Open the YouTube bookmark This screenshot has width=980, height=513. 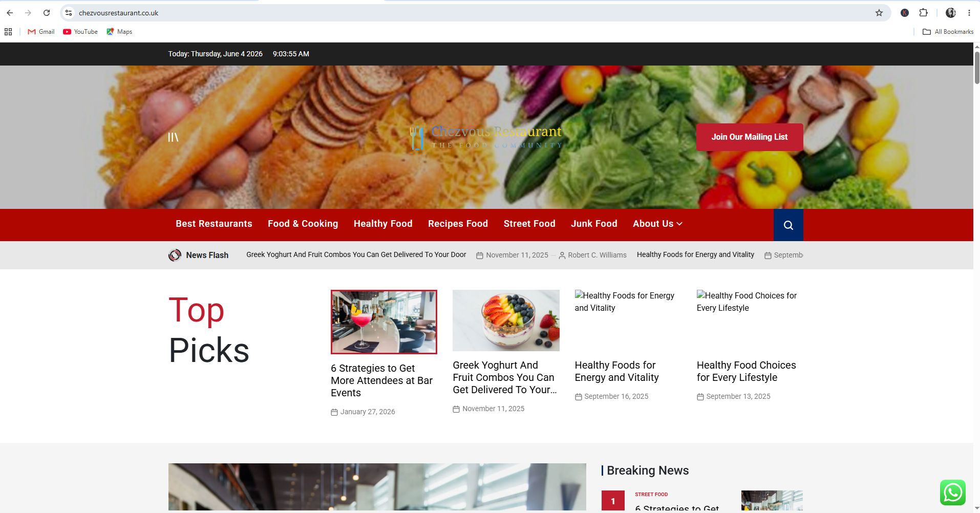pyautogui.click(x=80, y=32)
